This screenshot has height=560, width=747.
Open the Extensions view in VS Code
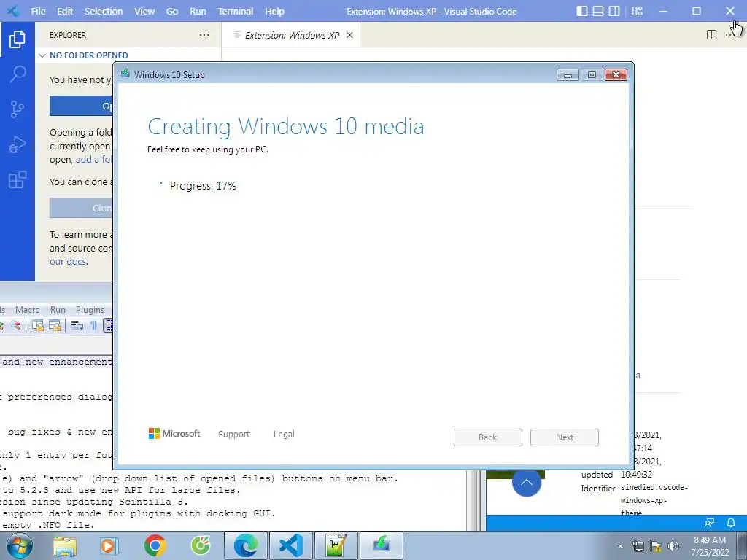click(18, 179)
